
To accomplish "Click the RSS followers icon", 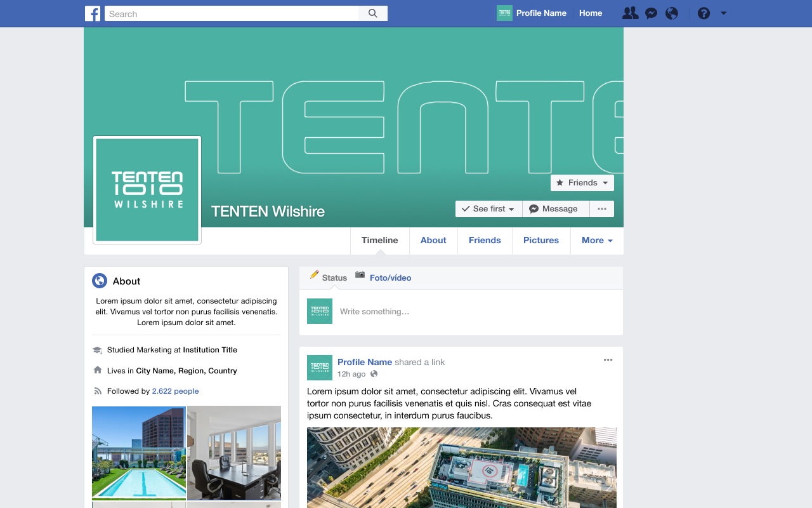I will 97,391.
